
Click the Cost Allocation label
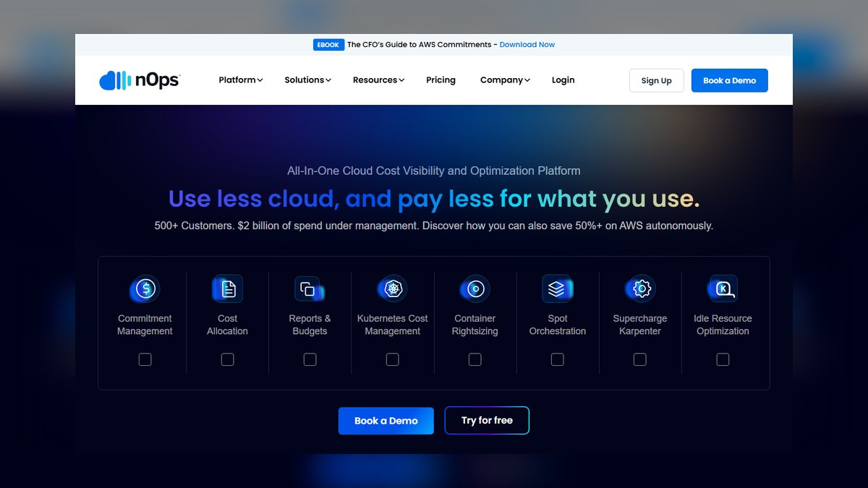[x=227, y=325]
